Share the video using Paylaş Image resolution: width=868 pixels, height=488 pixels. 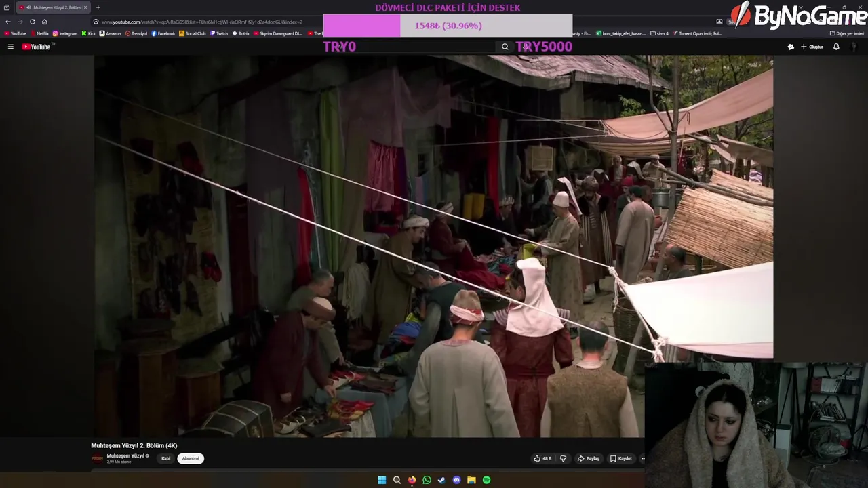click(588, 458)
